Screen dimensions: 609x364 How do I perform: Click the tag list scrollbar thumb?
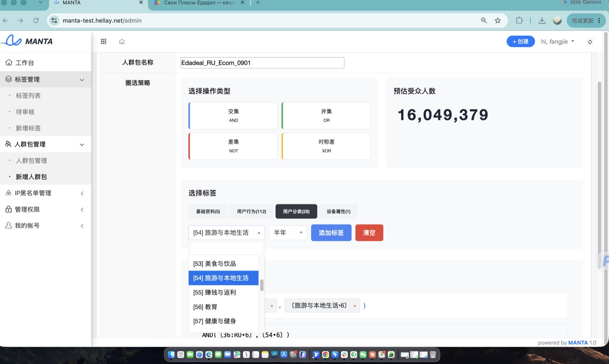(x=262, y=285)
